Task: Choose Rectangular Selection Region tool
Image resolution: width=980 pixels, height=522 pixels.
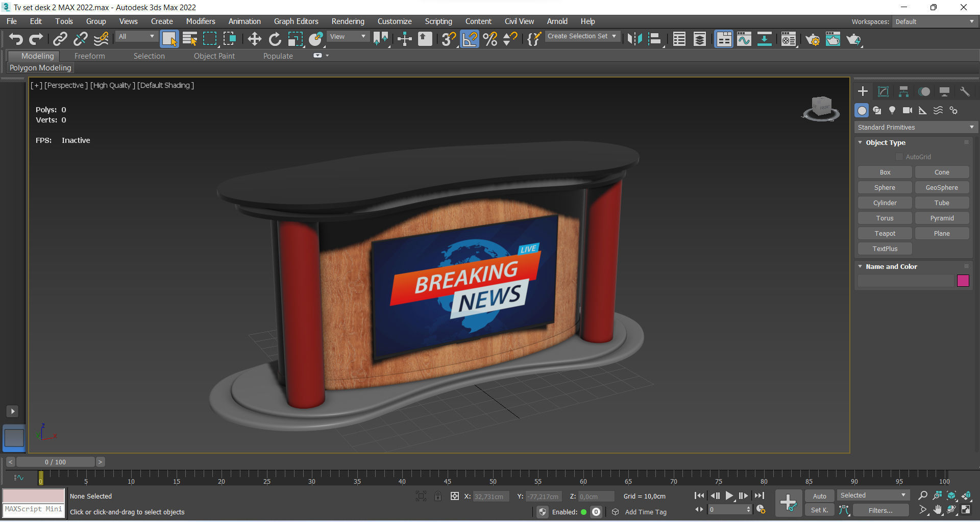Action: tap(210, 39)
